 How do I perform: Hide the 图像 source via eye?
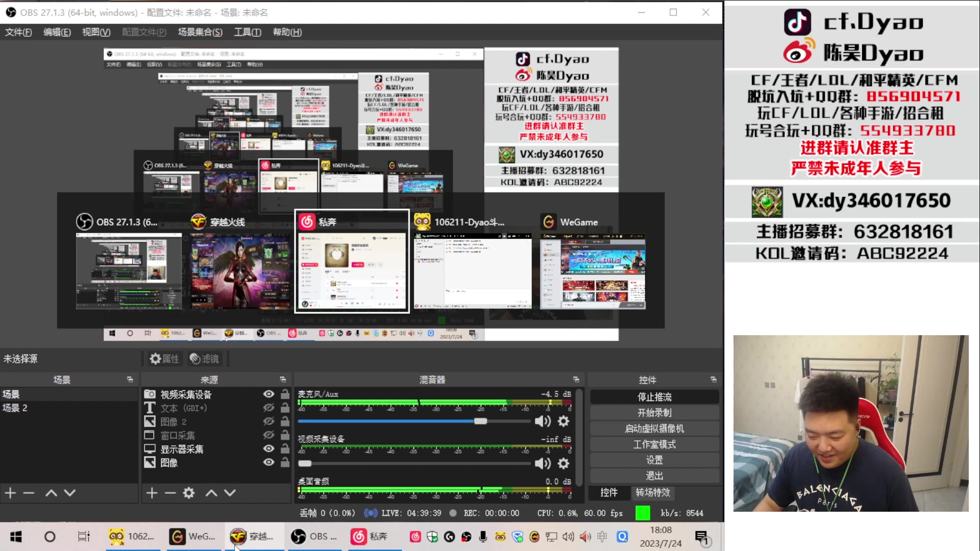(268, 463)
